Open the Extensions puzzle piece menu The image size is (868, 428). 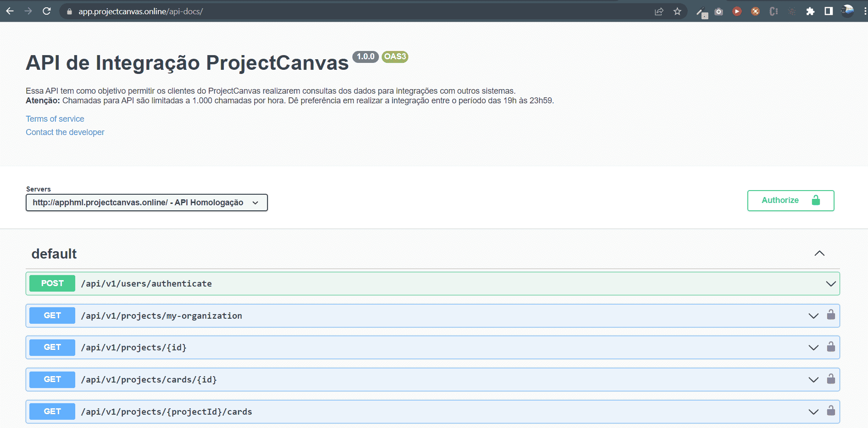(811, 11)
